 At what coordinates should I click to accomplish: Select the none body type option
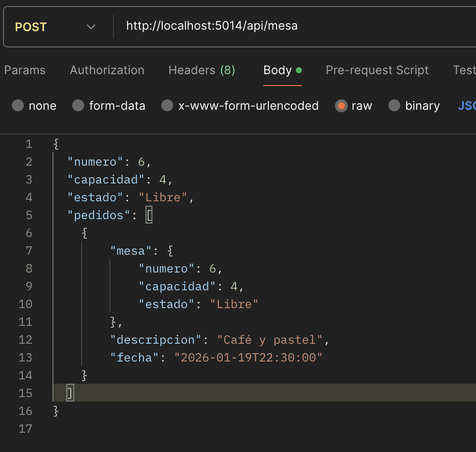(18, 106)
